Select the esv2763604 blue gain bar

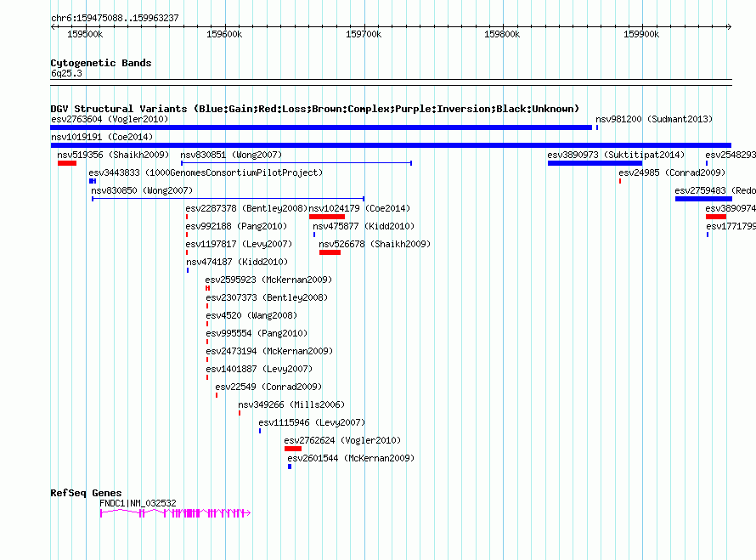coord(321,127)
